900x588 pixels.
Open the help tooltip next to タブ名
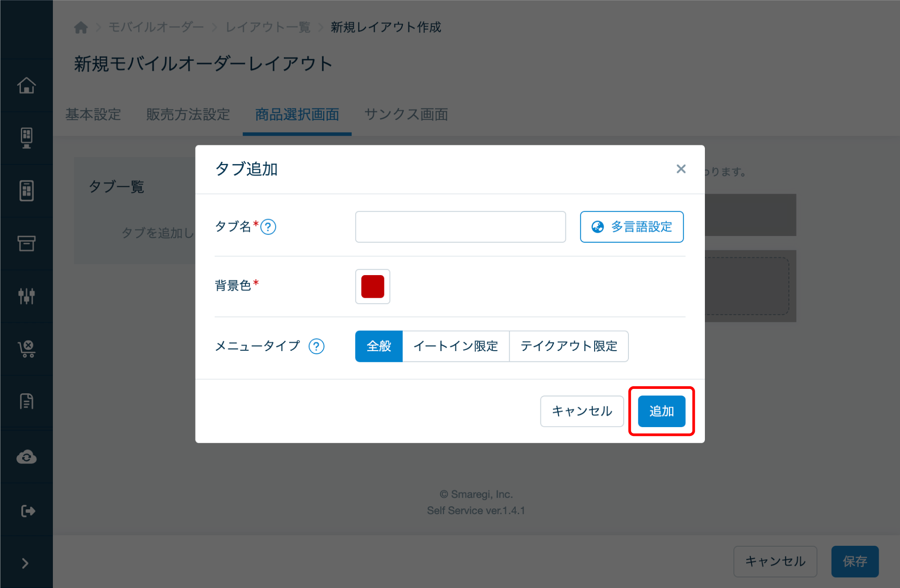click(x=268, y=227)
